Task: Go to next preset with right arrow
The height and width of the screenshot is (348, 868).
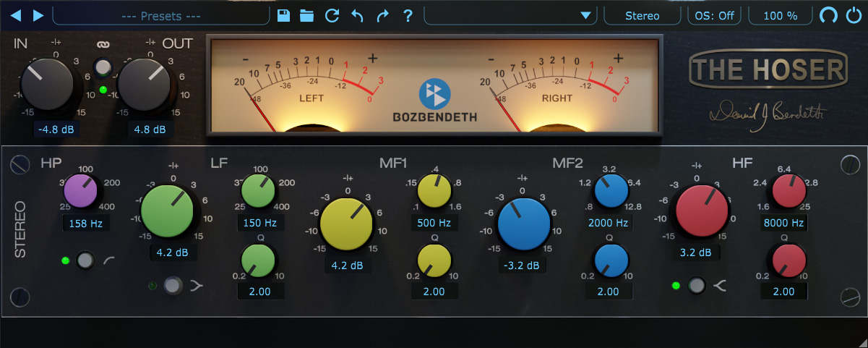Action: 38,15
